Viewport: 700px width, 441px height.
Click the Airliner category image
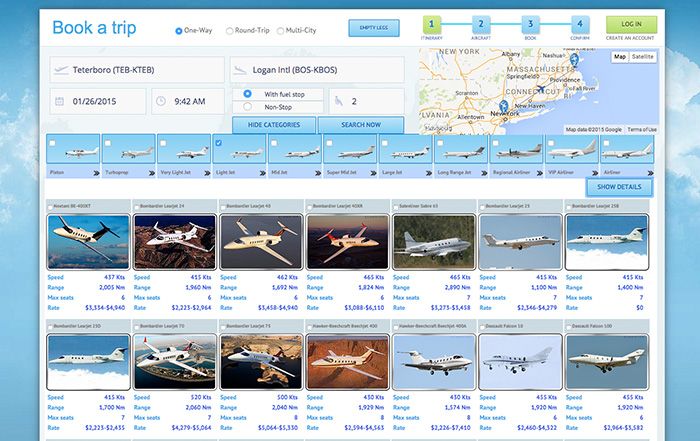click(627, 149)
